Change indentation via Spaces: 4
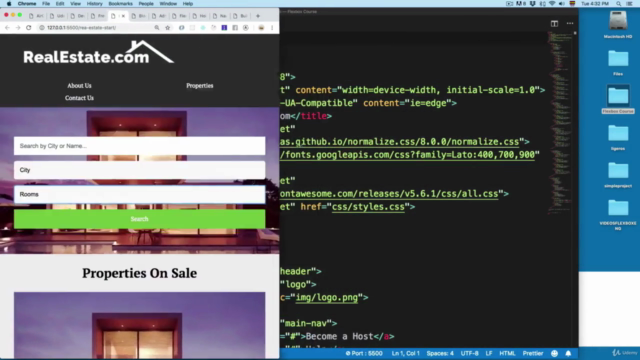The width and height of the screenshot is (640, 360). click(440, 353)
